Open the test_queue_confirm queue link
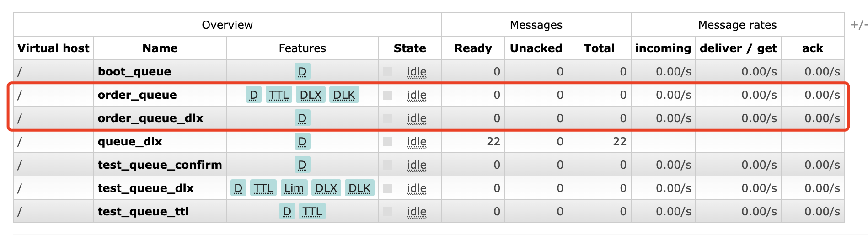868x235 pixels. (160, 165)
